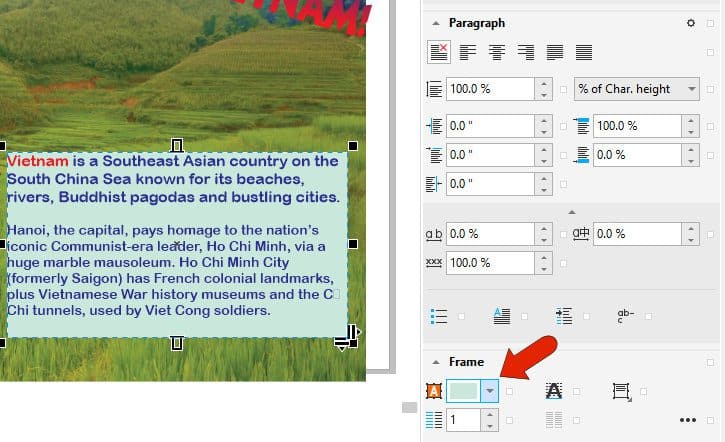Open paragraph settings gear
This screenshot has height=442, width=725.
tap(689, 23)
